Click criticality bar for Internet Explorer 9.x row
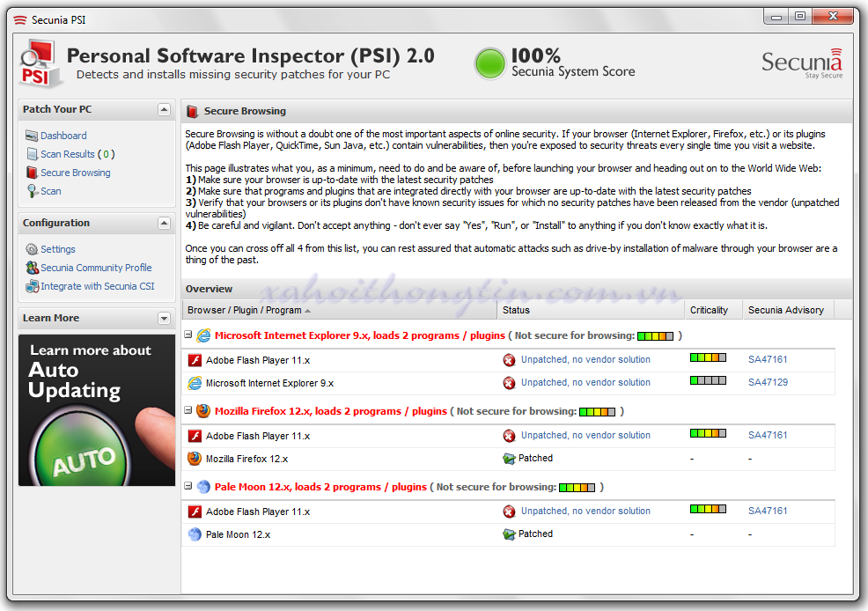868x611 pixels. pyautogui.click(x=708, y=380)
